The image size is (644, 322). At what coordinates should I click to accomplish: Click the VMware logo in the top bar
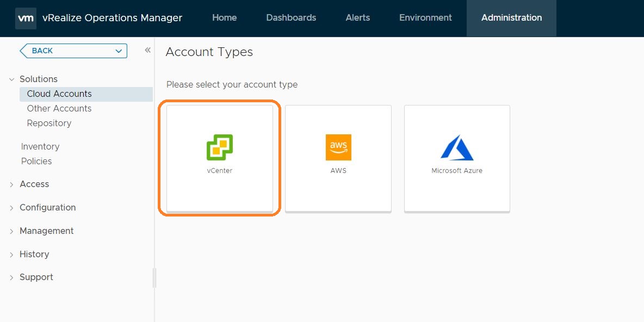25,18
